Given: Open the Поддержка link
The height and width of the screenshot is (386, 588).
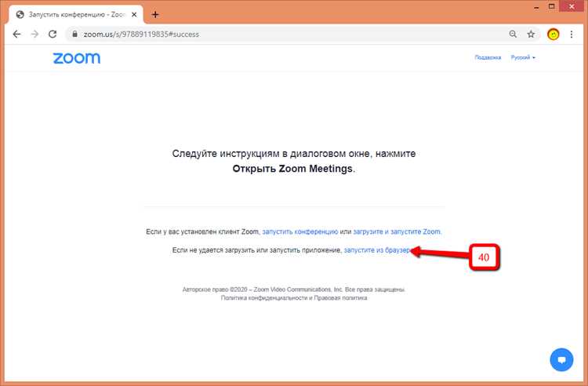Looking at the screenshot, I should [x=488, y=57].
